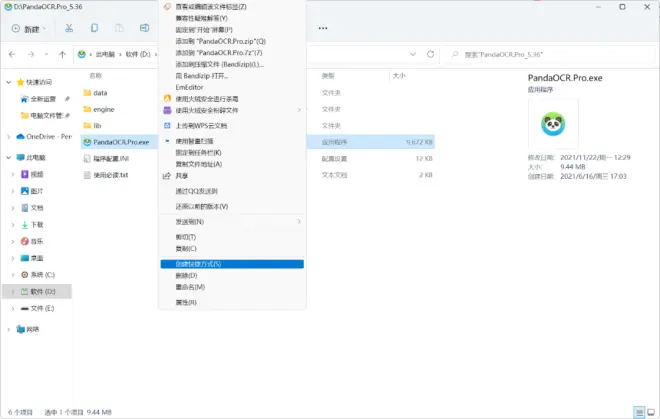Image resolution: width=660 pixels, height=419 pixels.
Task: Click the search magnifier icon
Action: coord(455,54)
